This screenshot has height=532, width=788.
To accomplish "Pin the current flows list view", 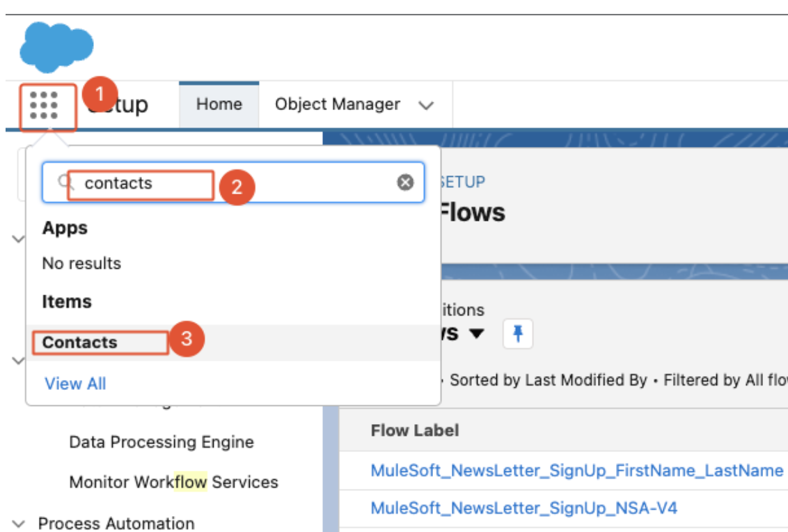I will [x=517, y=335].
